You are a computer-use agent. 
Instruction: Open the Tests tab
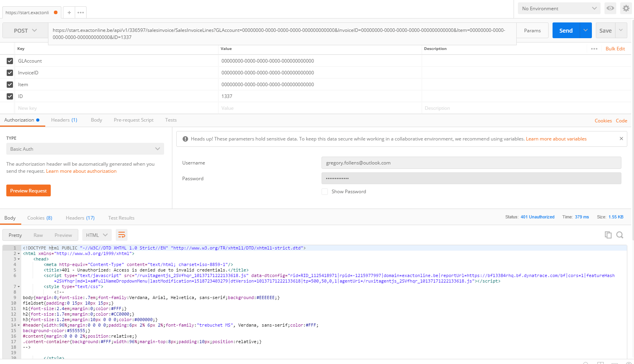coord(171,120)
